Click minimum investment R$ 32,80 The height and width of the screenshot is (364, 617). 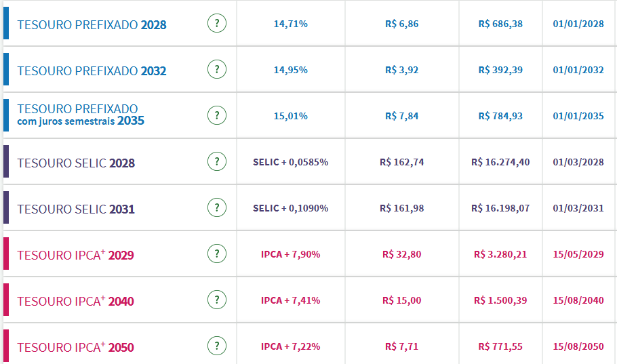point(402,254)
